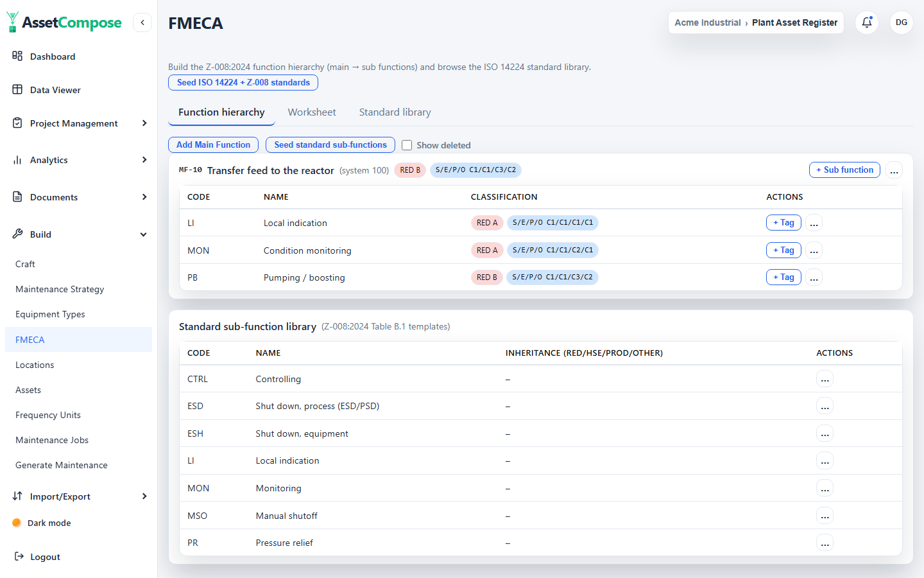Click Plant Asset Register breadcrumb

tap(794, 22)
